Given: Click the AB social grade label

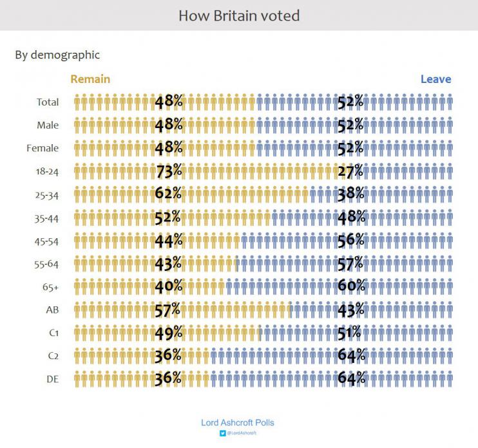Looking at the screenshot, I should [x=52, y=310].
